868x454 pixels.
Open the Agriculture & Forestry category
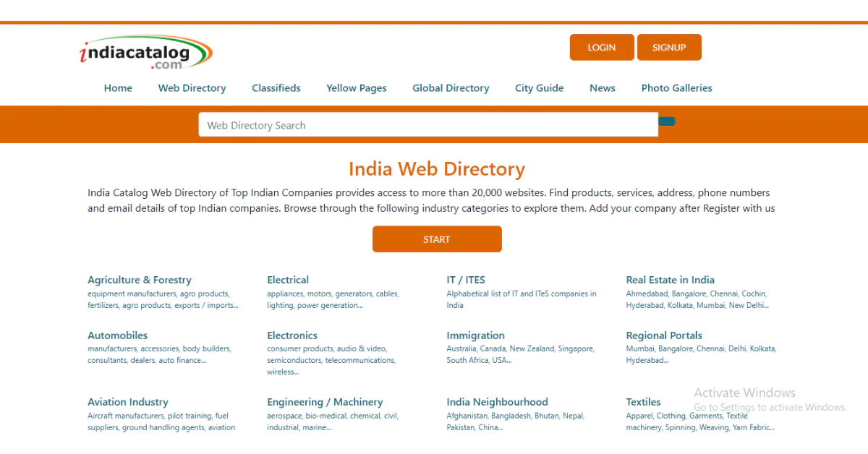tap(139, 280)
